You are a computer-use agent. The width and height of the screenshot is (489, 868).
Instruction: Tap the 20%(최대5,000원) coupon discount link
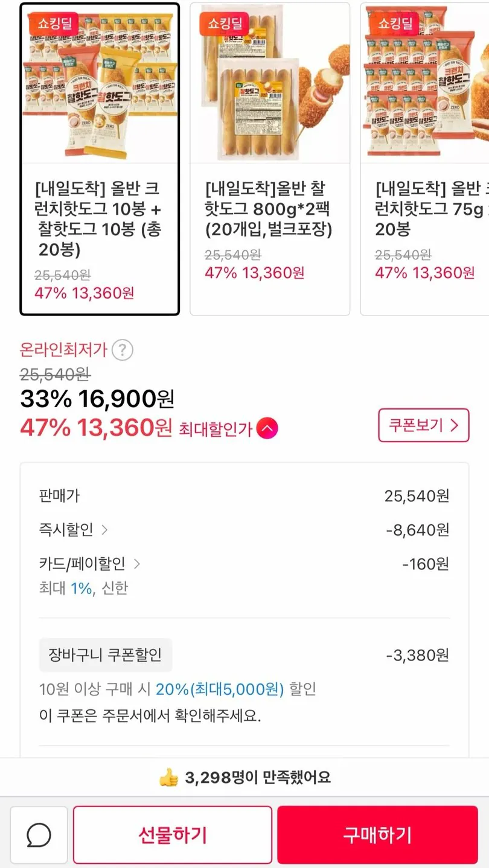220,689
